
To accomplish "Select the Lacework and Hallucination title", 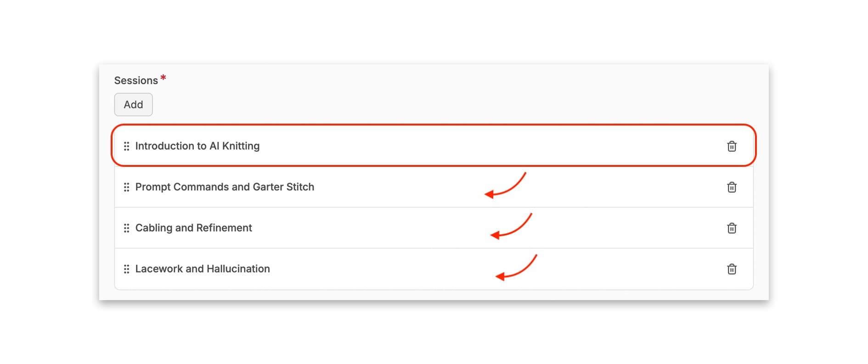I will coord(203,269).
